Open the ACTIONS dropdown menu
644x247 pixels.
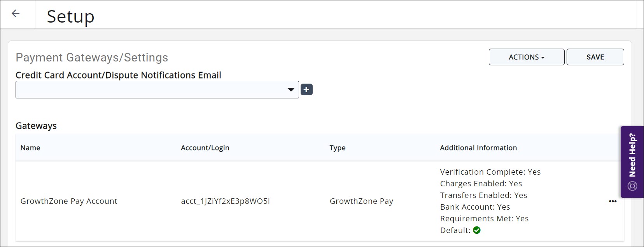526,57
